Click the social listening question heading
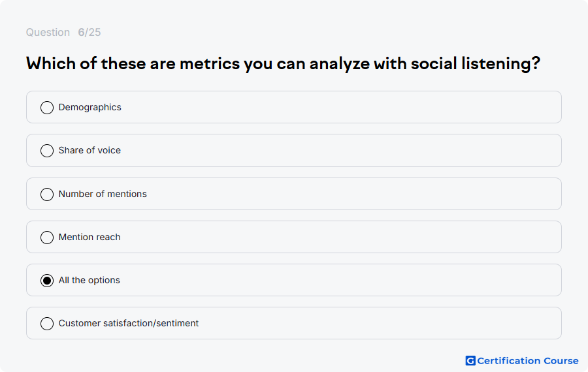 pos(283,63)
